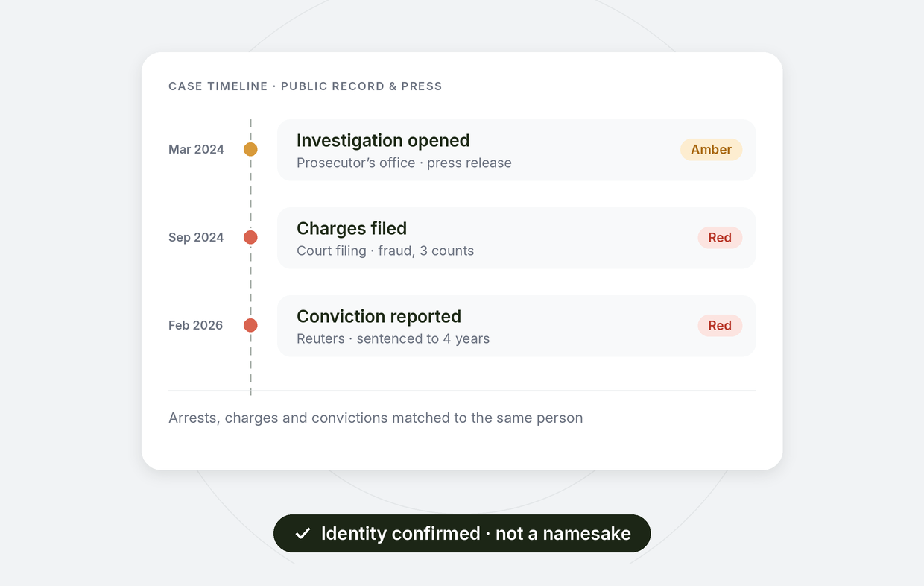The image size is (924, 586).
Task: Click the amber timeline dot for Mar 2024
Action: [250, 149]
